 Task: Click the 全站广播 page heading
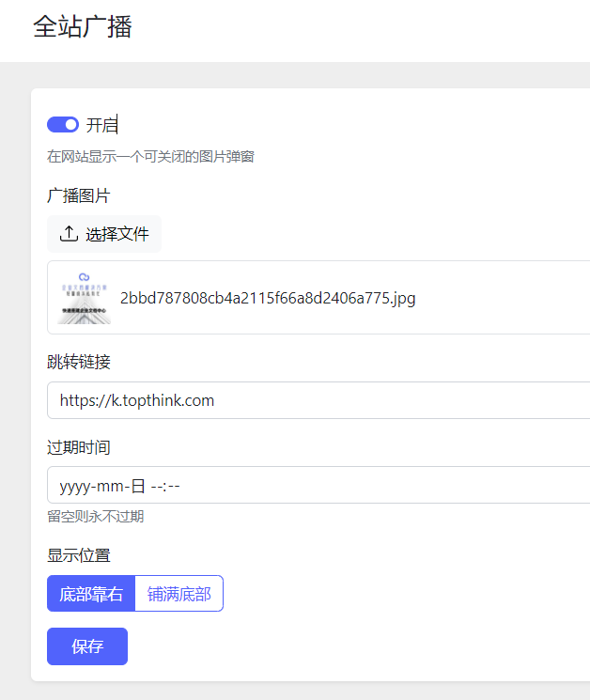pyautogui.click(x=83, y=26)
